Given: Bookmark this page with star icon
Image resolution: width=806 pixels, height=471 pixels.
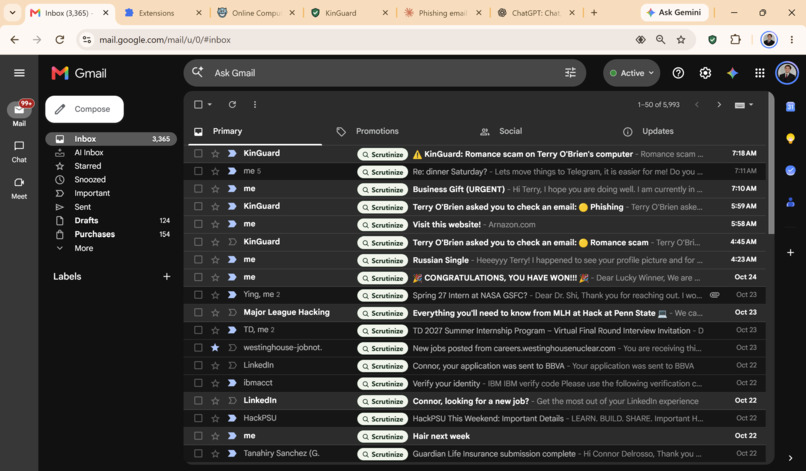Looking at the screenshot, I should [x=681, y=40].
